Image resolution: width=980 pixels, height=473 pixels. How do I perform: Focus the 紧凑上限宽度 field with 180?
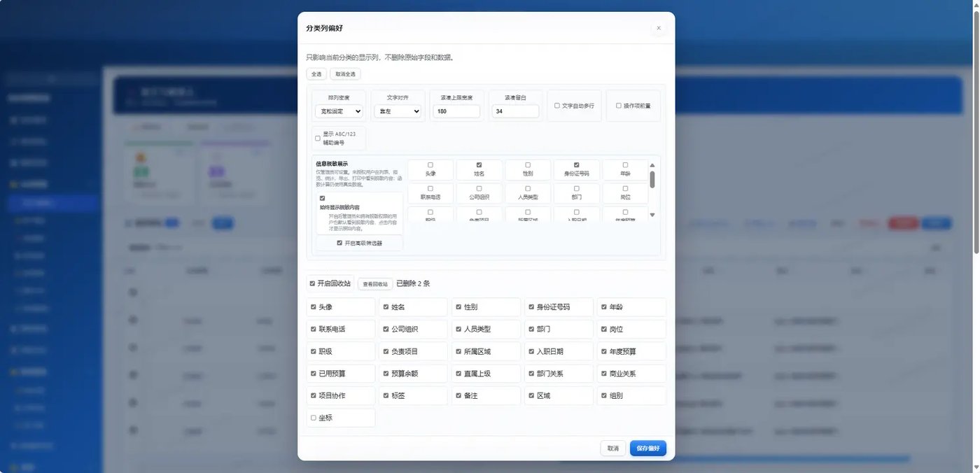pos(456,111)
